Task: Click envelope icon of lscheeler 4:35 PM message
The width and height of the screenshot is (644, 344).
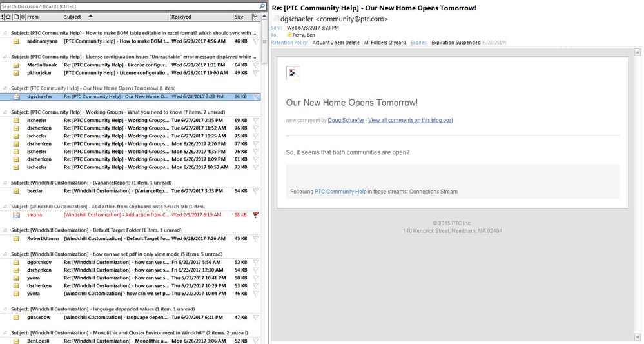Action: (x=16, y=152)
